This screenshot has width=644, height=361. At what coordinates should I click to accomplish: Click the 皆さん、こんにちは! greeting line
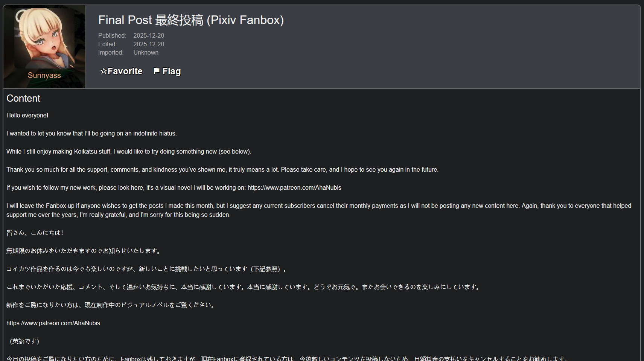pos(35,233)
